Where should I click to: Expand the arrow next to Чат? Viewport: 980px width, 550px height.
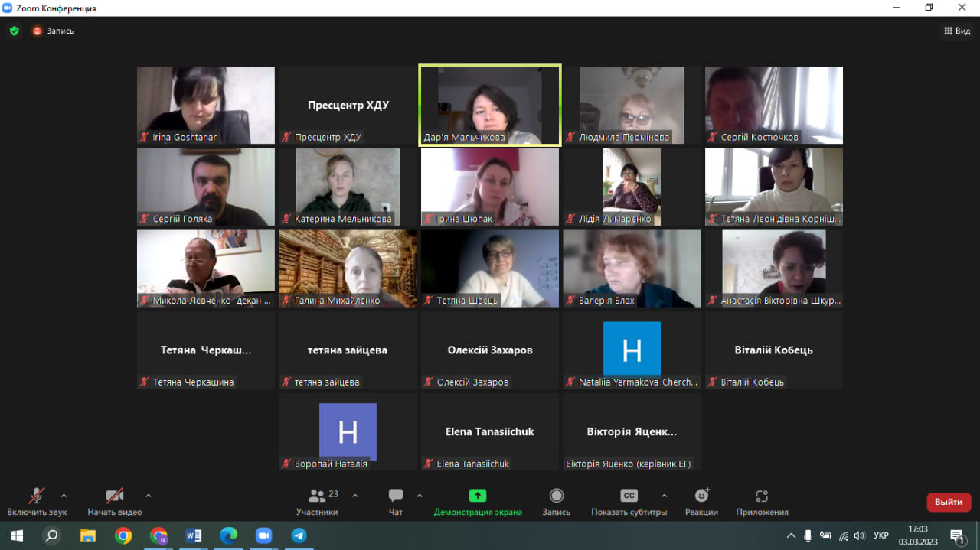pyautogui.click(x=420, y=496)
